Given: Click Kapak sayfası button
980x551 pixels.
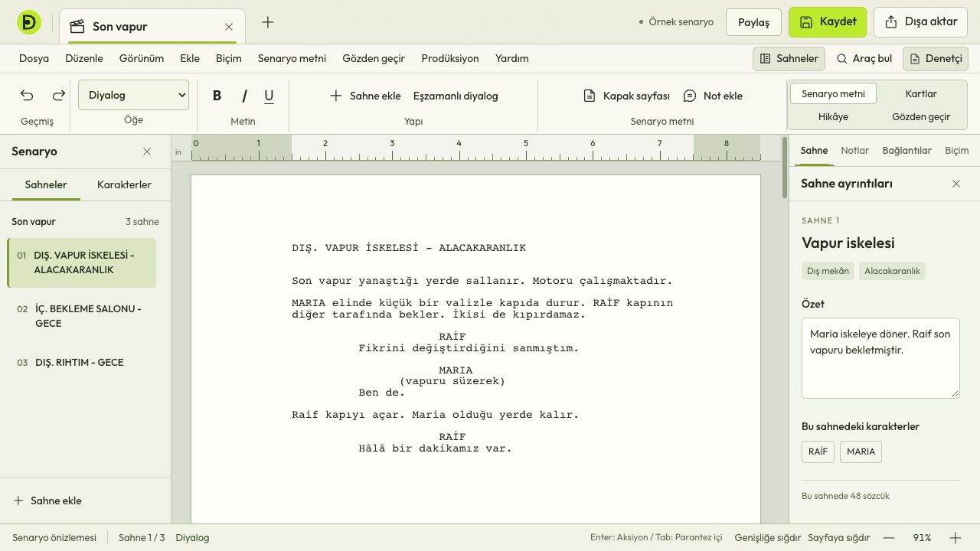Looking at the screenshot, I should (626, 96).
